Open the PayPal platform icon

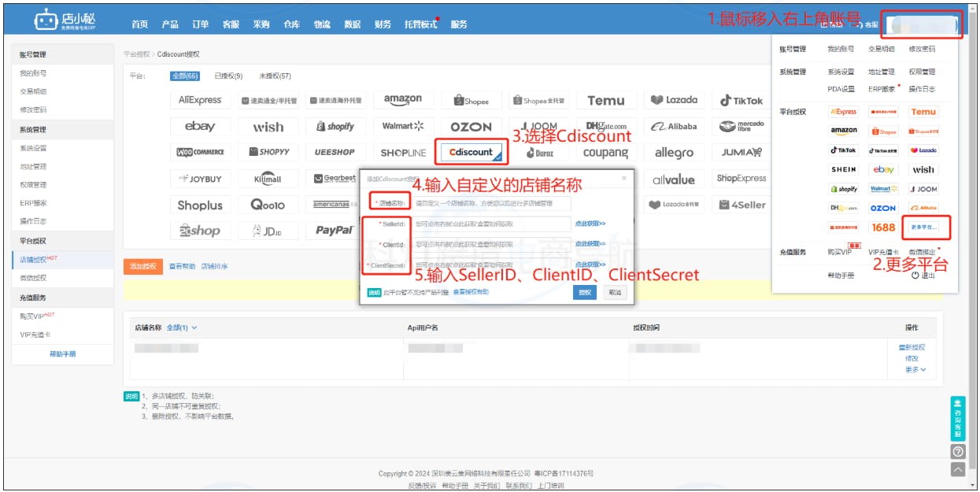pyautogui.click(x=335, y=231)
